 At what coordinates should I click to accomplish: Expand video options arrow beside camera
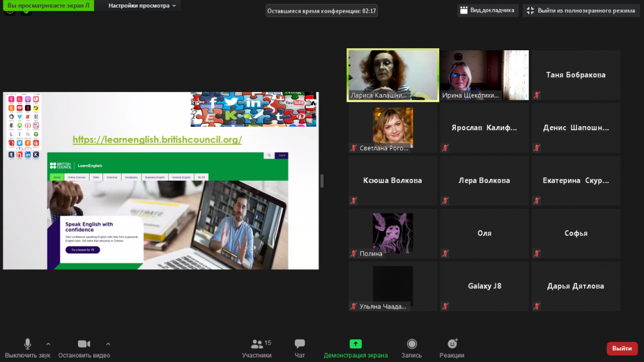point(108,343)
